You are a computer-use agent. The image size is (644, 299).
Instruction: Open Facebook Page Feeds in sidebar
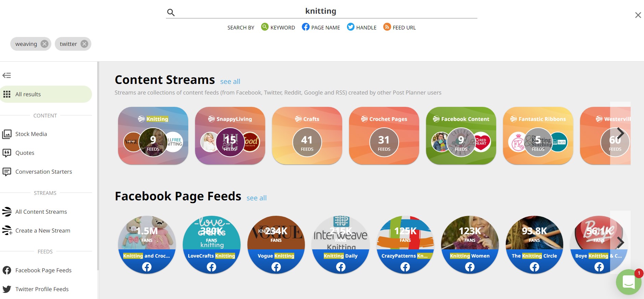[37, 270]
